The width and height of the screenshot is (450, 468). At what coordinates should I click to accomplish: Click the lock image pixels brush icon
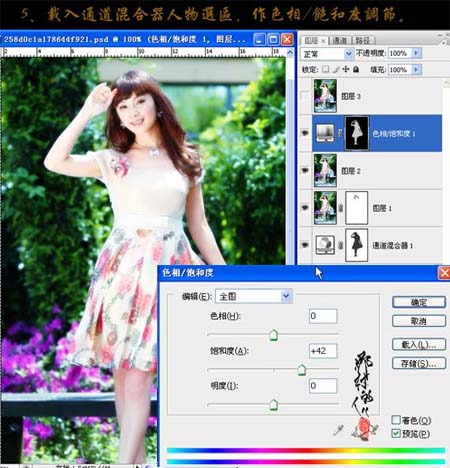[336, 69]
